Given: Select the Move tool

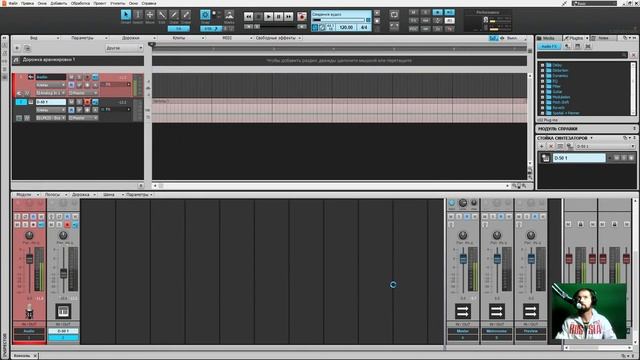Looking at the screenshot, I should [150, 16].
